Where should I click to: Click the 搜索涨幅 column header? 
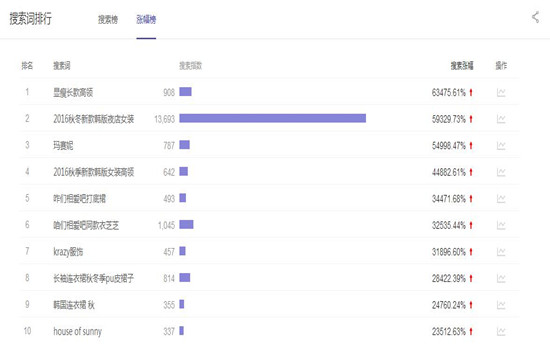pyautogui.click(x=462, y=66)
